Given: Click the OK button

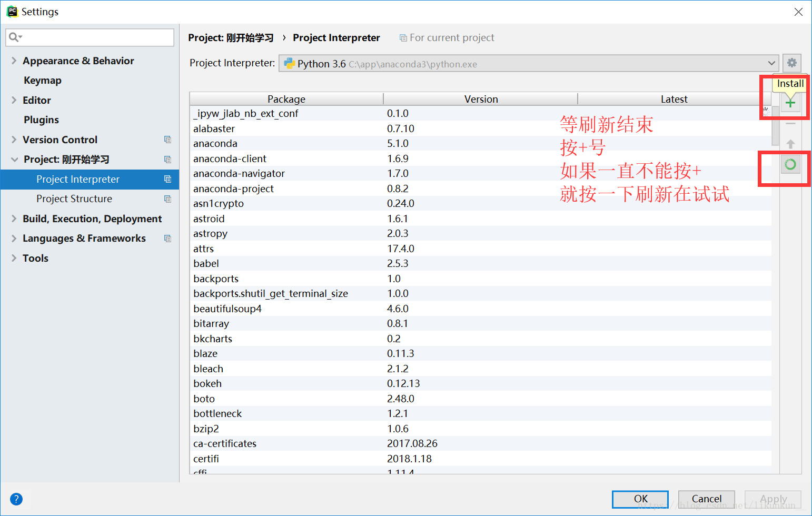Looking at the screenshot, I should click(x=640, y=499).
